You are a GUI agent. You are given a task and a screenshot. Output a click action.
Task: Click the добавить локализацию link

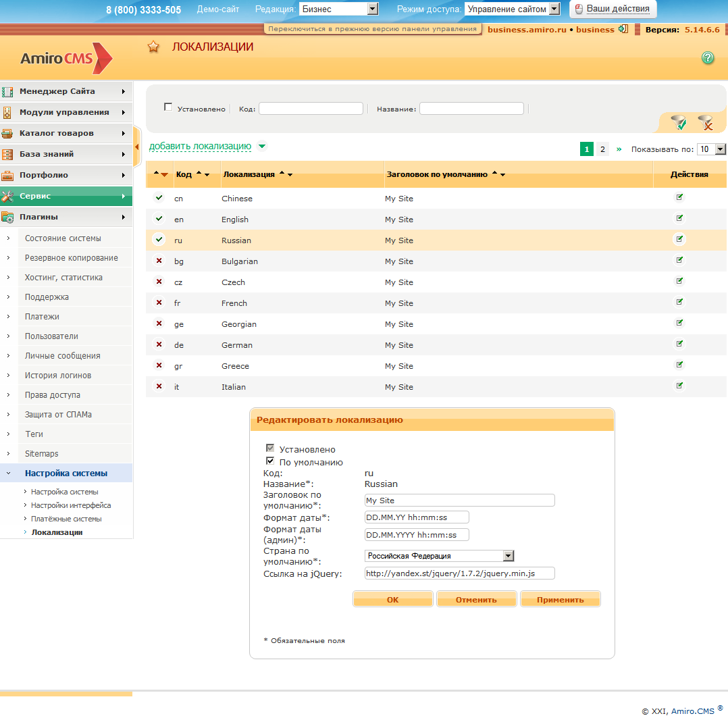pos(200,146)
